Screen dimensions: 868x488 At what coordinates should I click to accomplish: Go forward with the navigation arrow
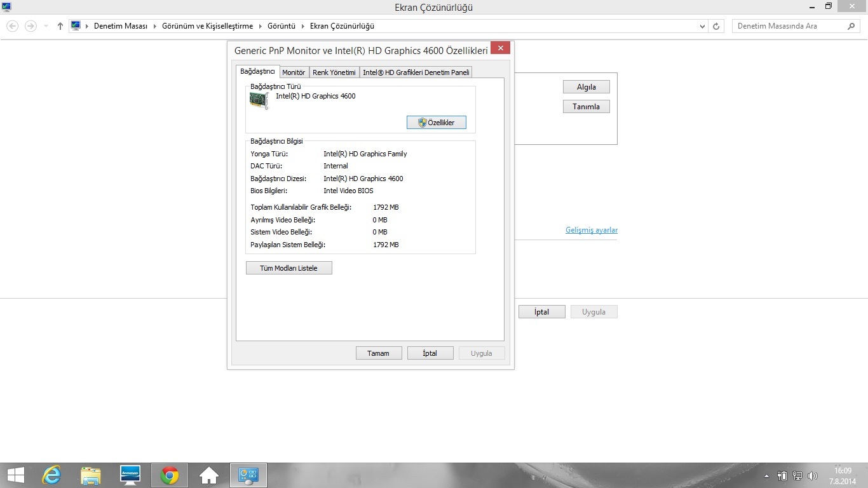point(30,26)
